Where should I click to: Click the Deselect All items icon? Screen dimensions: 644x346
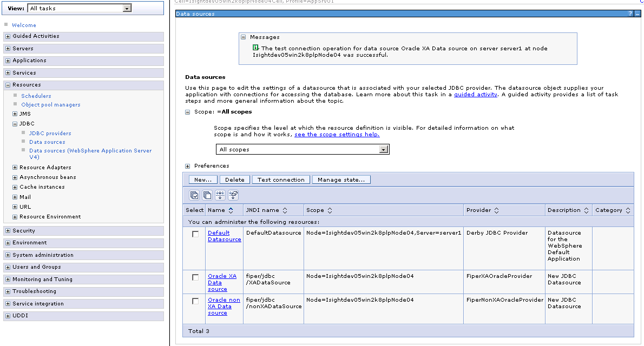(x=207, y=195)
